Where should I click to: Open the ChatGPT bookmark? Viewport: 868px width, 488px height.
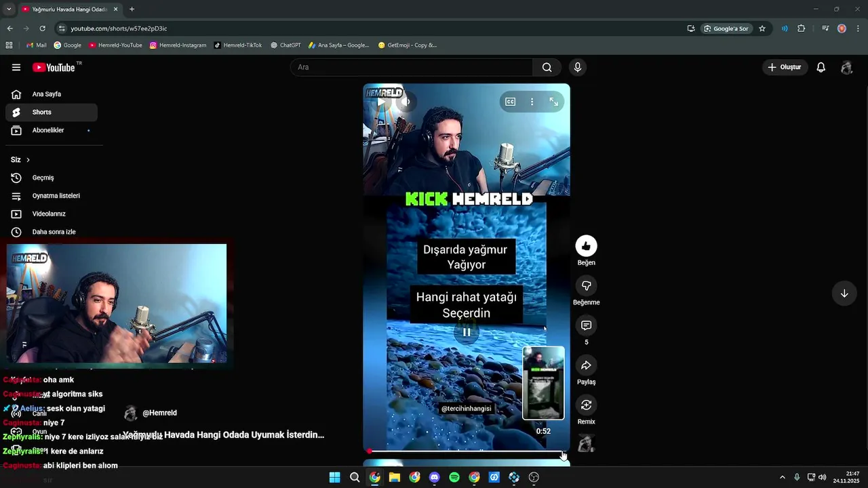(285, 45)
